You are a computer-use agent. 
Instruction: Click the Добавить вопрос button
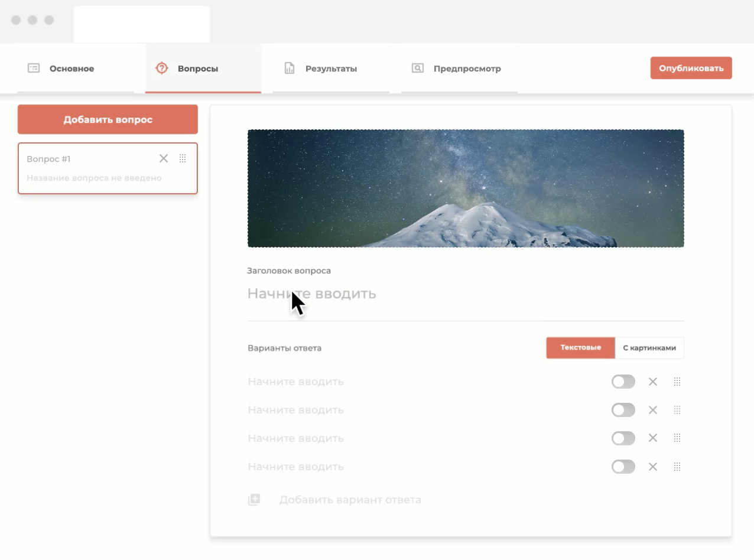click(108, 119)
